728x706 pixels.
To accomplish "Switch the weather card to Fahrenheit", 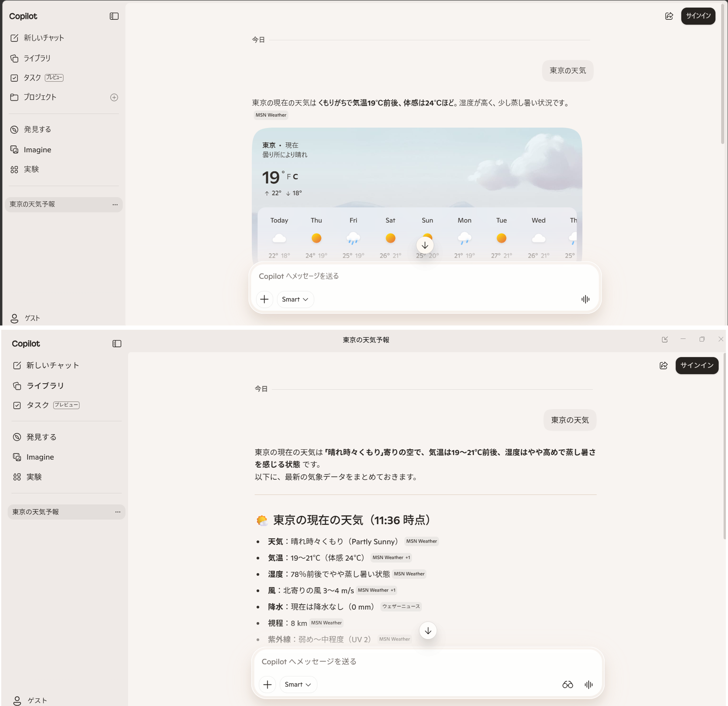I will point(288,177).
